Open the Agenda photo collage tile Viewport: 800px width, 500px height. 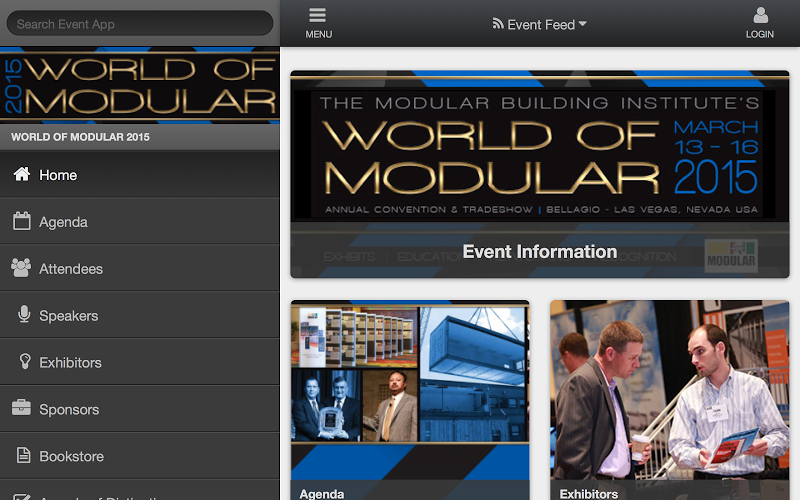(410, 400)
